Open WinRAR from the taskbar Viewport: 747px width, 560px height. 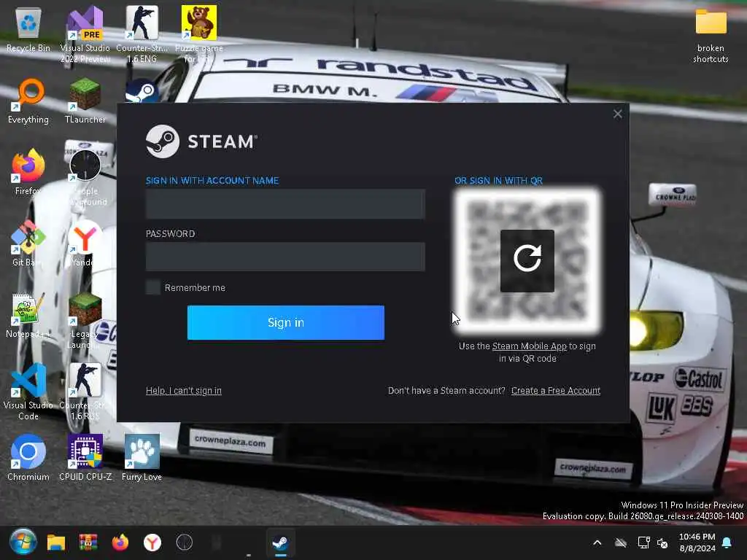pos(88,542)
